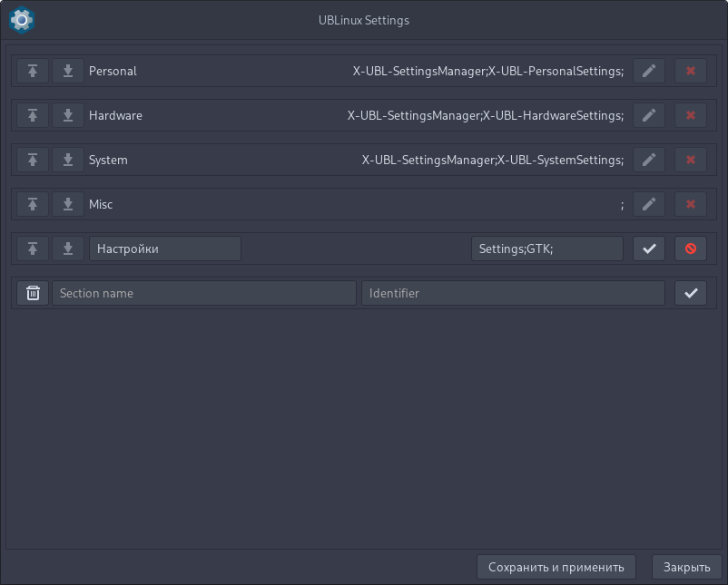This screenshot has width=728, height=585.
Task: Delete the Hardware section row
Action: [691, 115]
